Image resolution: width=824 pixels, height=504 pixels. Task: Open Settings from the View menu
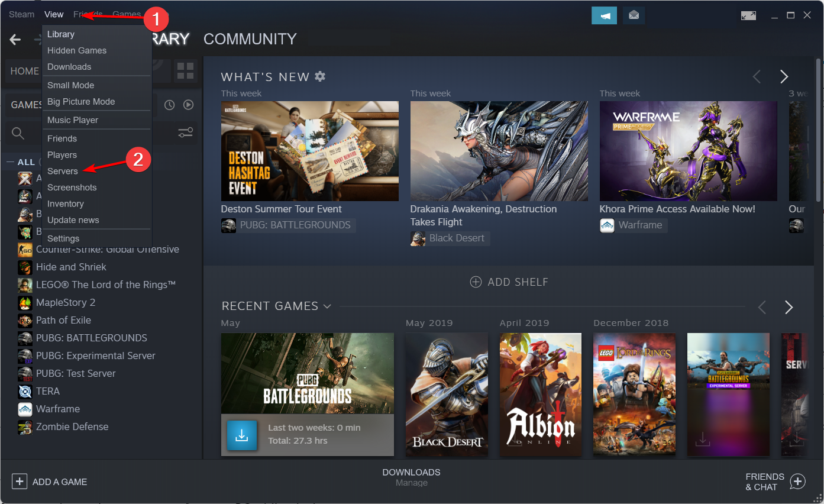pyautogui.click(x=63, y=238)
